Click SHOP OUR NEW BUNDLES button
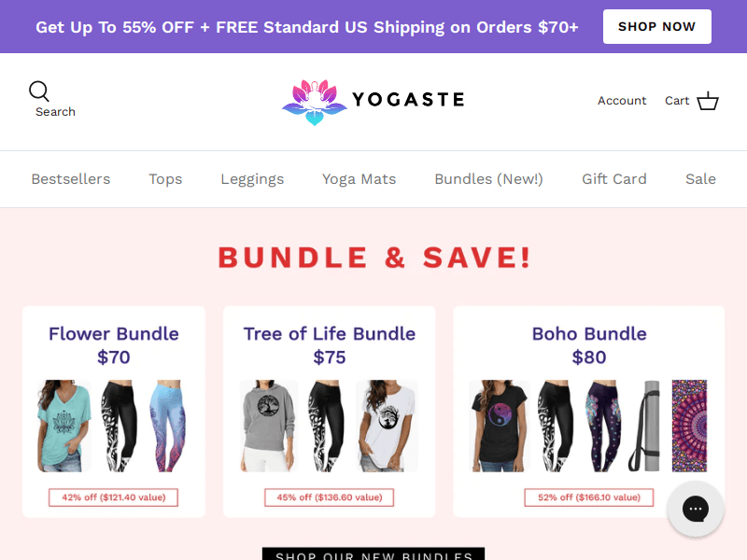The width and height of the screenshot is (747, 560). point(373,554)
